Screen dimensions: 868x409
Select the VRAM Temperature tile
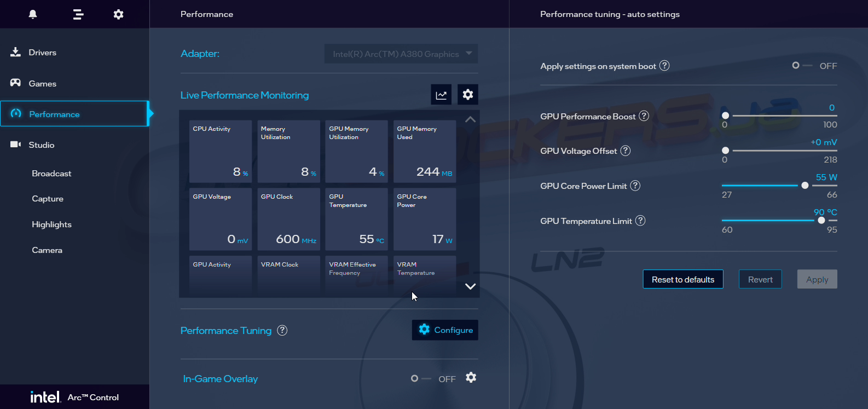pyautogui.click(x=425, y=276)
